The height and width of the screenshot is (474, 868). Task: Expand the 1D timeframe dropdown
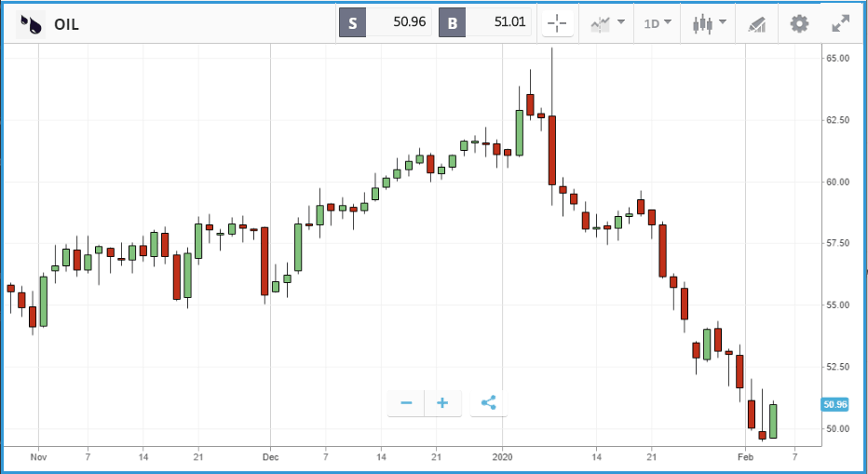[658, 23]
